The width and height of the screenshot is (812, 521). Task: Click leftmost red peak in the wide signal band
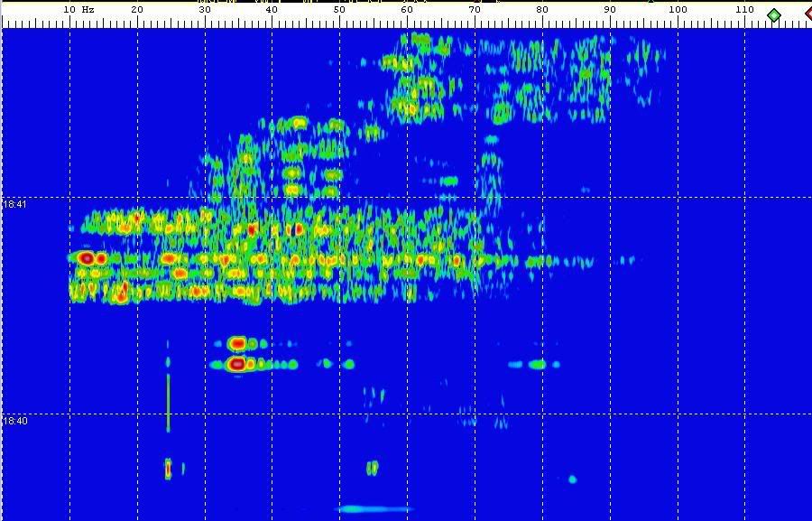pos(87,258)
